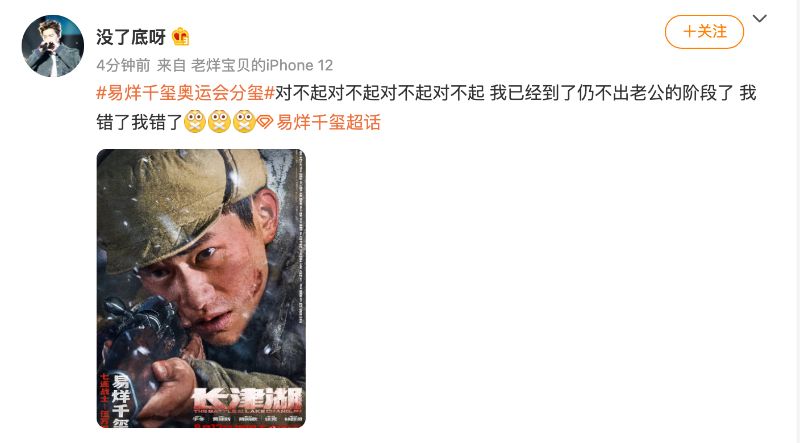Click the second zipped-mouth emoji

pos(219,122)
